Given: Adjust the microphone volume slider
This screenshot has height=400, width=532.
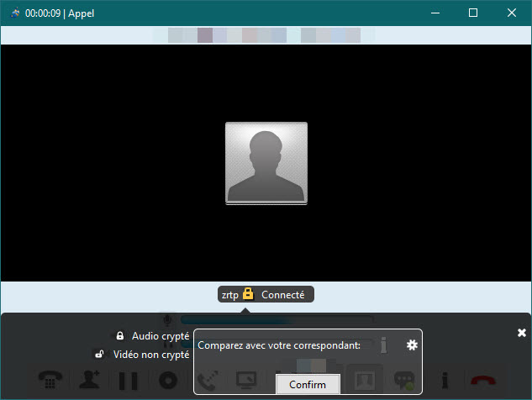Looking at the screenshot, I should click(276, 320).
